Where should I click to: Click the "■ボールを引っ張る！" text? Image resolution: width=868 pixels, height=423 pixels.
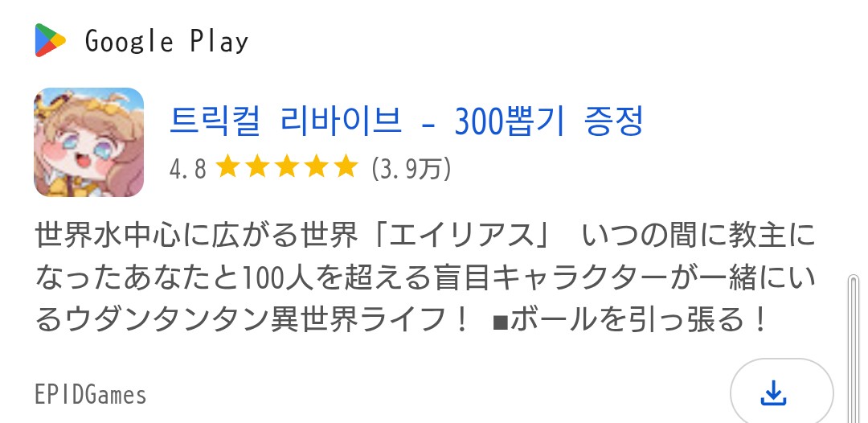pyautogui.click(x=627, y=322)
